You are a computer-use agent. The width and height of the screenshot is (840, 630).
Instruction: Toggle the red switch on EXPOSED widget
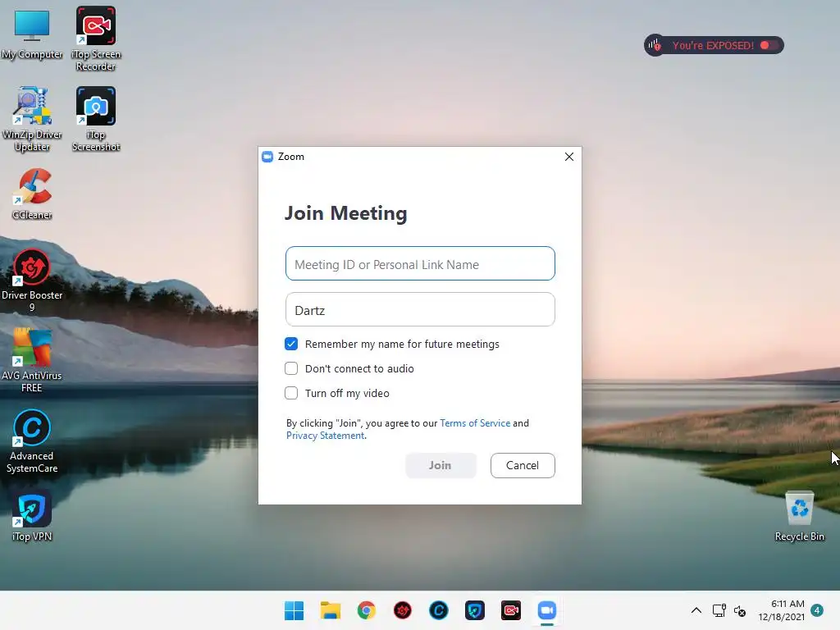point(768,46)
